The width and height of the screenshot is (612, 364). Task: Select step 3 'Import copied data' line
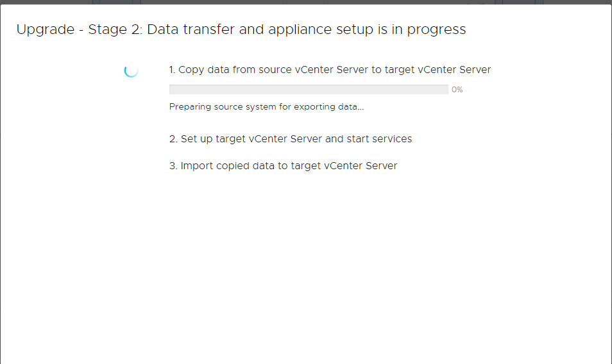point(283,166)
